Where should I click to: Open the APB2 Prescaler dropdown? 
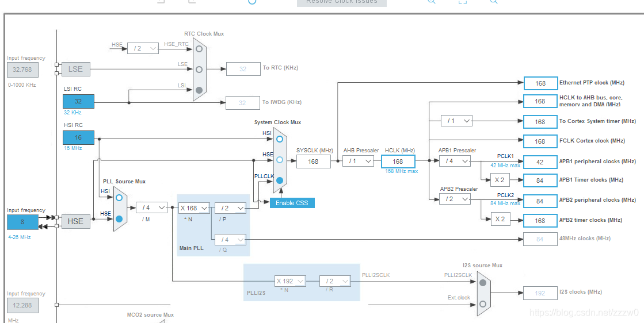point(455,199)
